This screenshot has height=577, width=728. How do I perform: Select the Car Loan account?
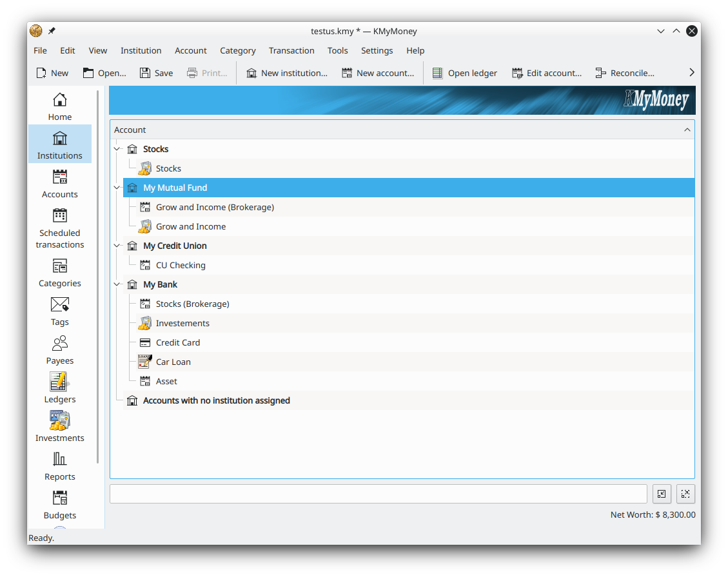[173, 362]
